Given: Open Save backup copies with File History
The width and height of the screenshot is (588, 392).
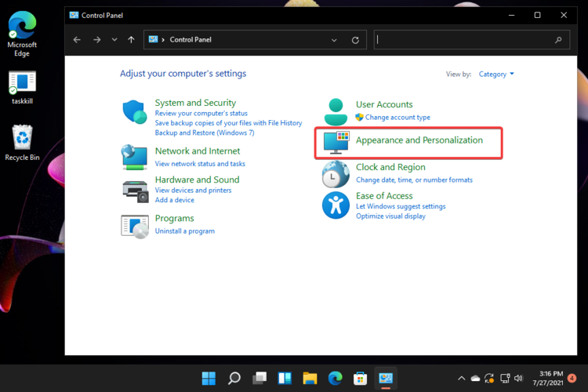Looking at the screenshot, I should pyautogui.click(x=228, y=123).
